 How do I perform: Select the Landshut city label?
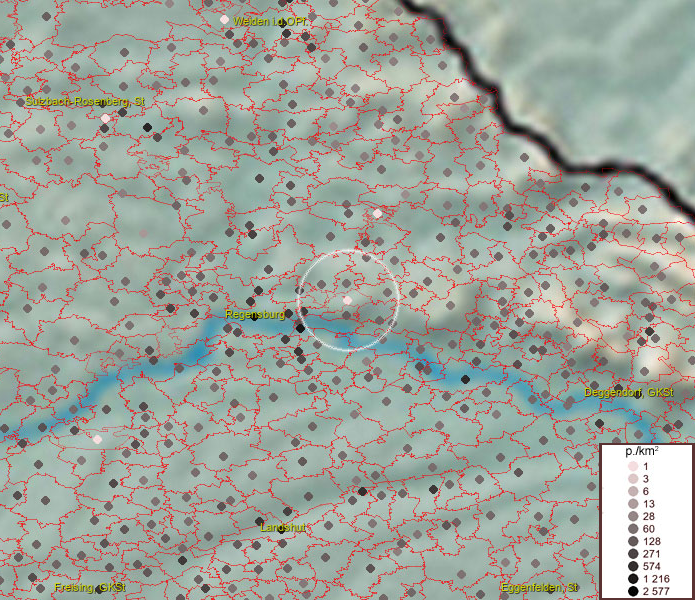pos(287,526)
